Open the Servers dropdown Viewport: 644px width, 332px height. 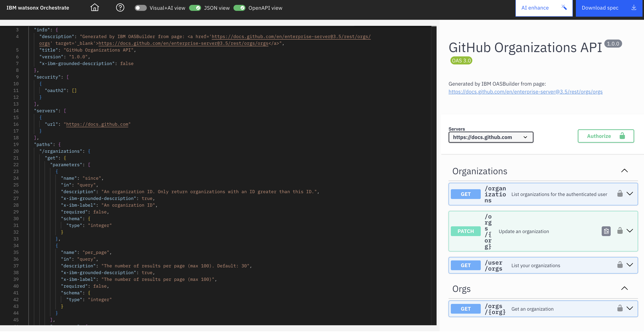click(491, 137)
